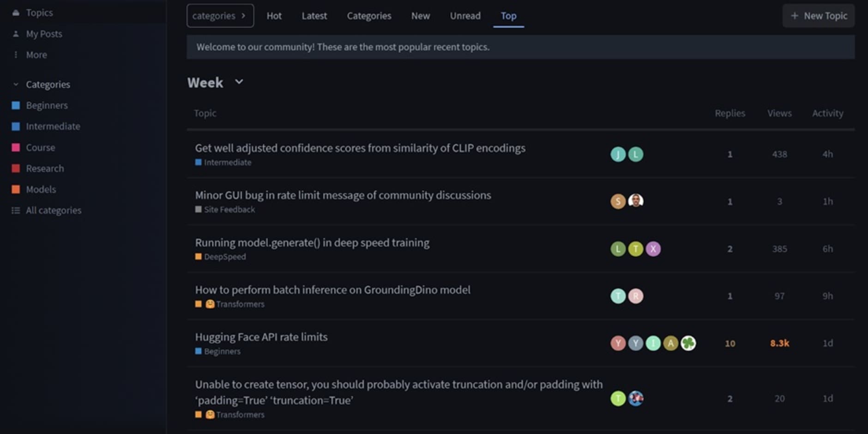This screenshot has width=868, height=434.
Task: Click the plus icon on New Topic
Action: pos(794,16)
